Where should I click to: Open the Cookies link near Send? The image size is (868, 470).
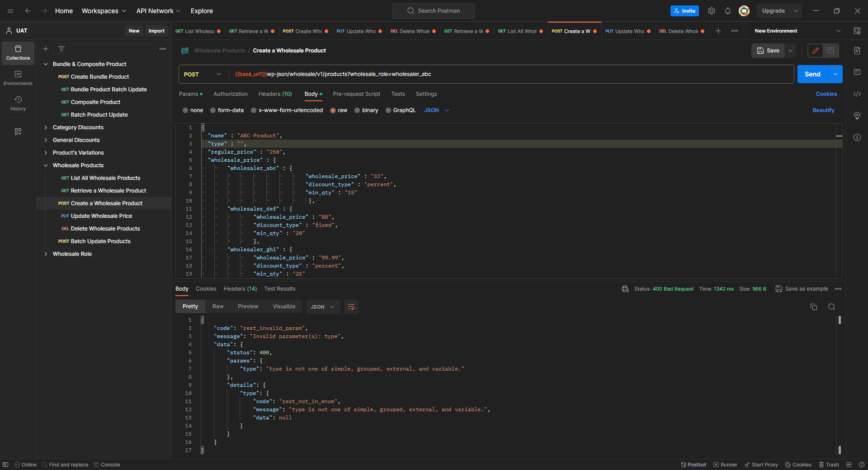[x=826, y=94]
